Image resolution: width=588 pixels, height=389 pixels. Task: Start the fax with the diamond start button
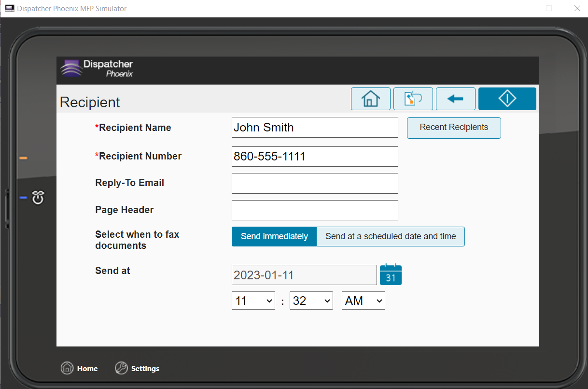coord(507,99)
